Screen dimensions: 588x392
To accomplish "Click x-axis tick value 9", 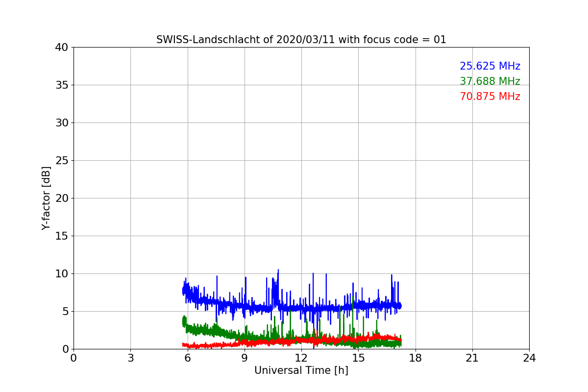I will point(245,358).
